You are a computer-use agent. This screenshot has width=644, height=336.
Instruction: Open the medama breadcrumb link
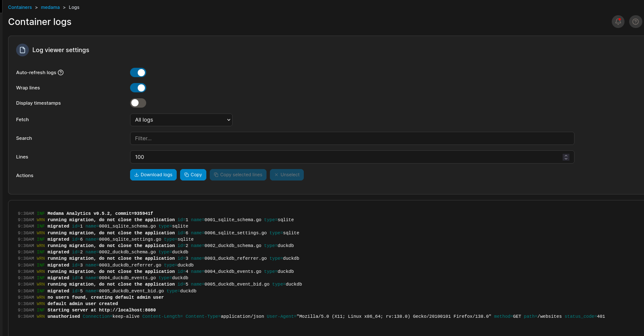click(50, 7)
